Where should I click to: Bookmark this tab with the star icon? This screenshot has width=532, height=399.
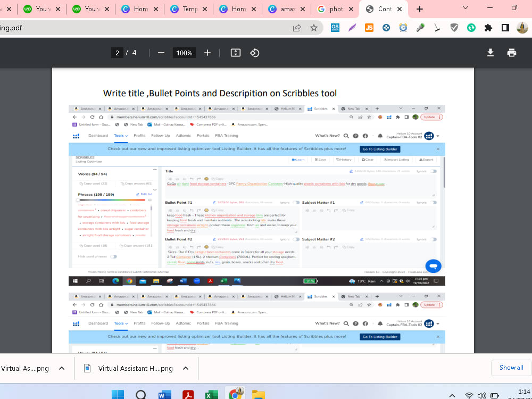pos(314,28)
